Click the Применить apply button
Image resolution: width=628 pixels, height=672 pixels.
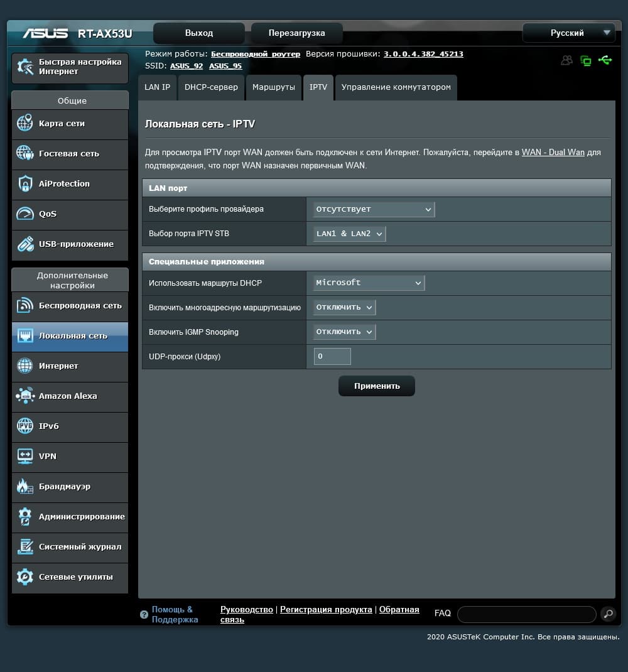click(377, 386)
